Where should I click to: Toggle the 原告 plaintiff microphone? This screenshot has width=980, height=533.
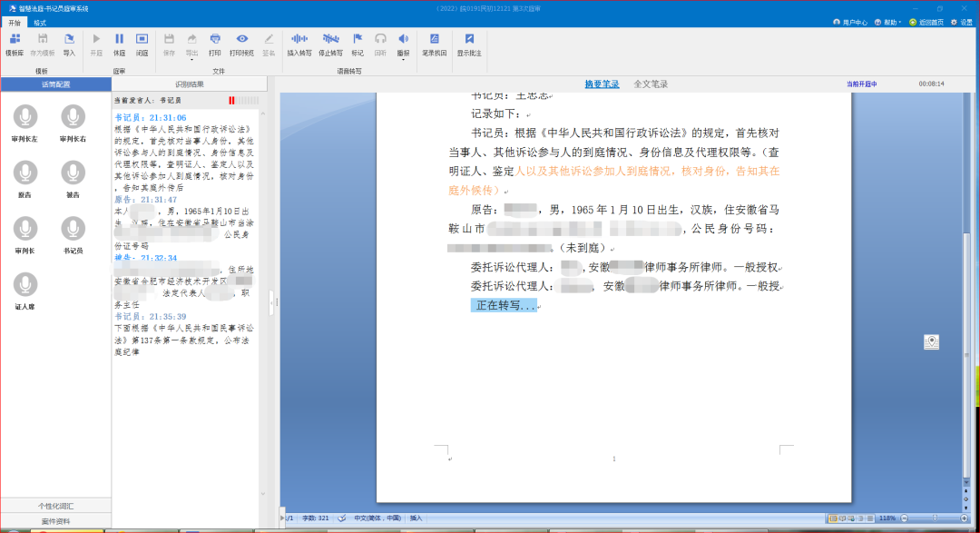click(x=25, y=172)
